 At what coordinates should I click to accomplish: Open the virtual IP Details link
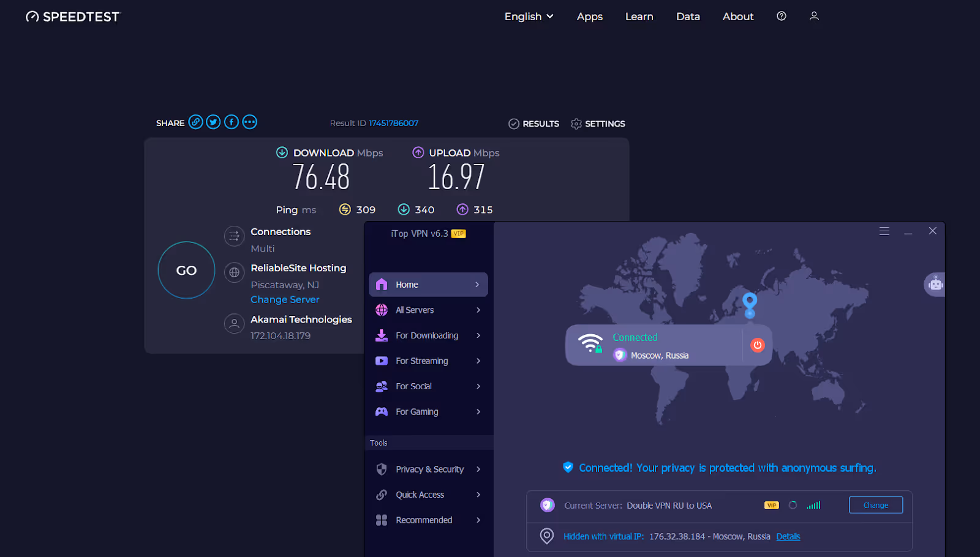pyautogui.click(x=788, y=537)
